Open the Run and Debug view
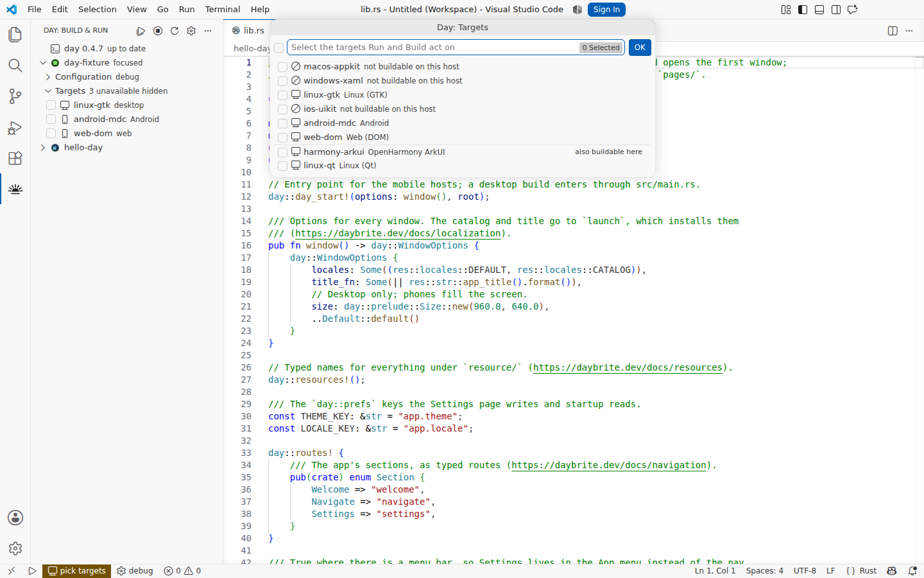924x578 pixels. click(x=15, y=127)
